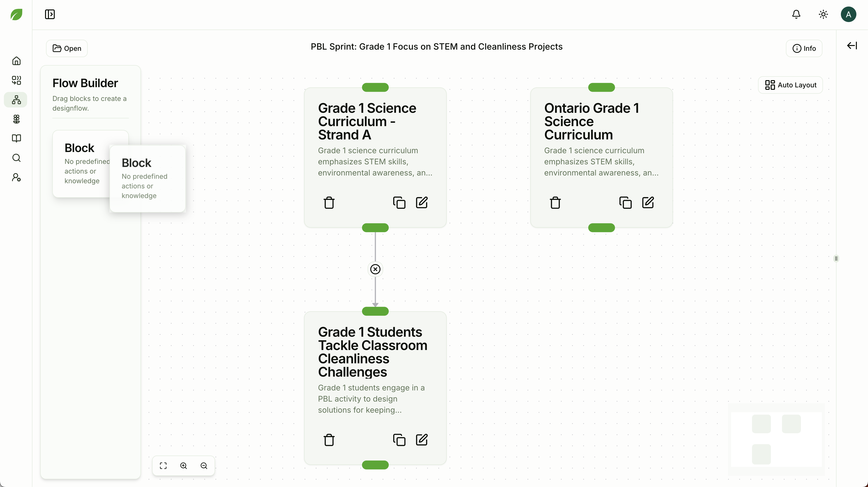Collapse the right side panel
This screenshot has width=868, height=487.
coord(852,46)
